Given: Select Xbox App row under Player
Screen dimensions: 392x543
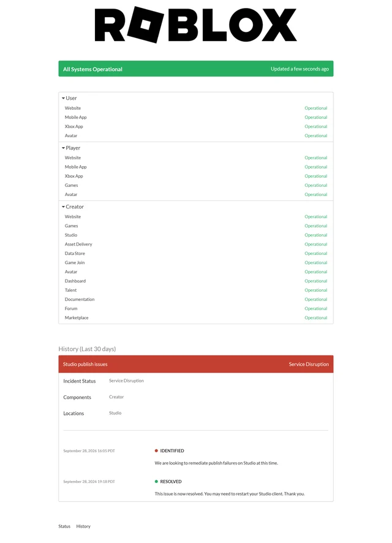Looking at the screenshot, I should 196,176.
